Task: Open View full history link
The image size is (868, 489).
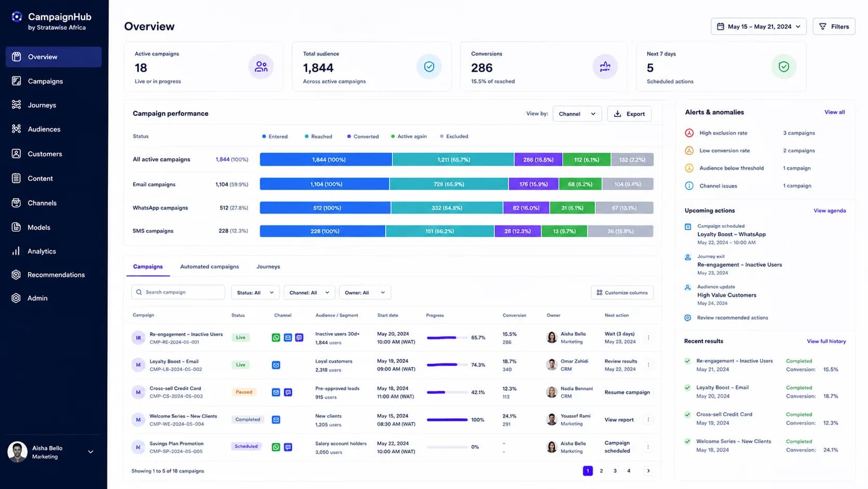Action: (x=826, y=341)
